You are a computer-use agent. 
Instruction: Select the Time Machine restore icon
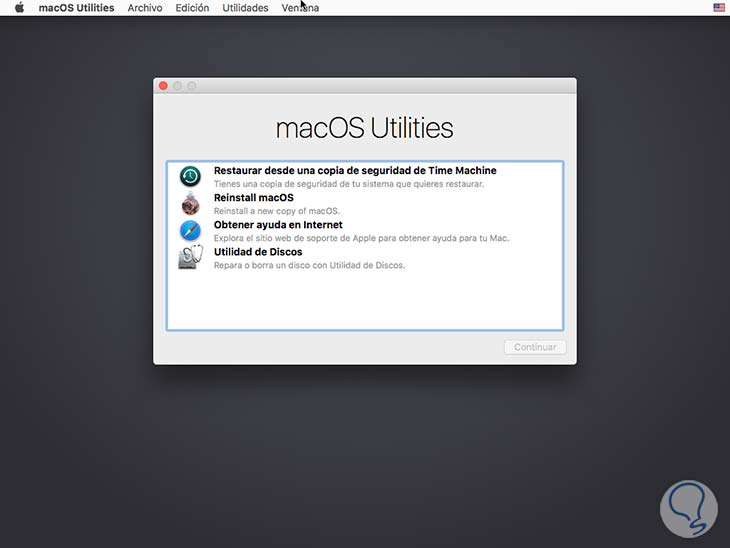190,176
